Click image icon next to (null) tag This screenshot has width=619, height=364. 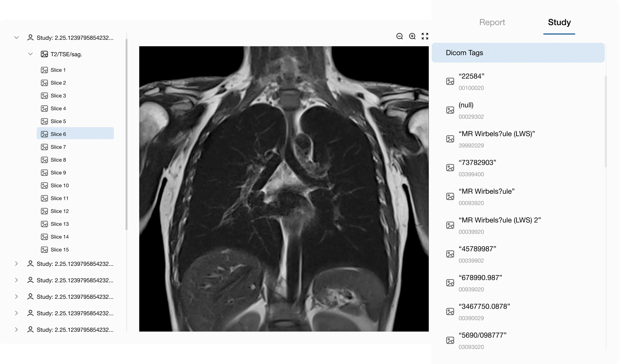tap(450, 110)
